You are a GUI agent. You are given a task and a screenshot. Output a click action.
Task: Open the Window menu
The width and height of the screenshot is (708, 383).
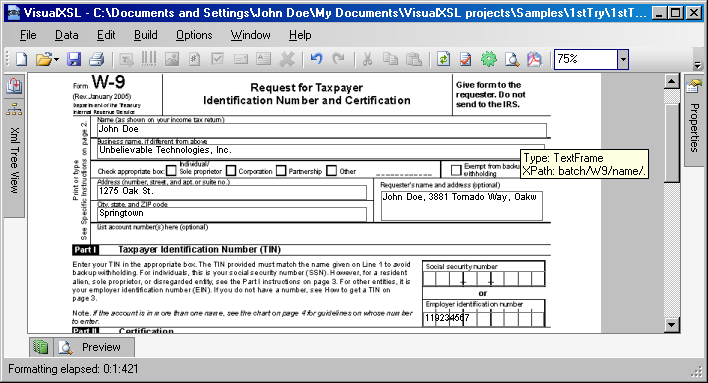tap(251, 35)
